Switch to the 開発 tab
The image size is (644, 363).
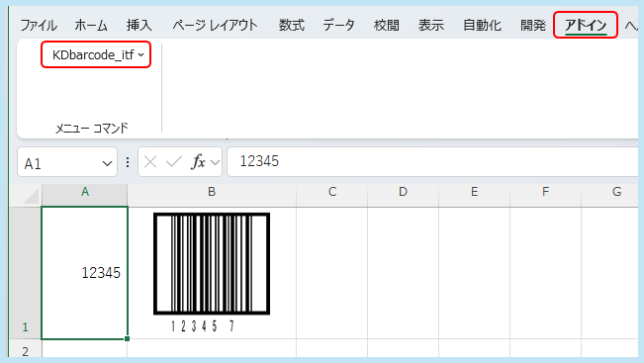(x=532, y=25)
